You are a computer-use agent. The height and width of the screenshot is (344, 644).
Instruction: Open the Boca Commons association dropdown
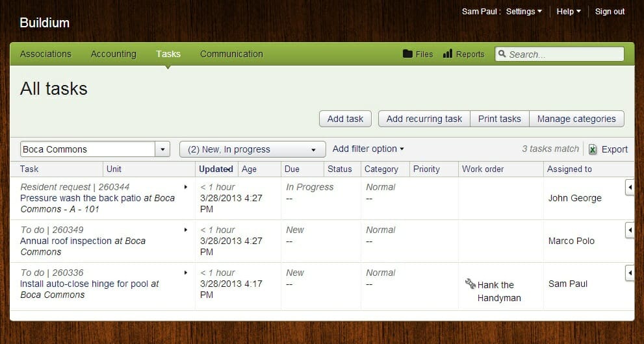click(x=162, y=149)
